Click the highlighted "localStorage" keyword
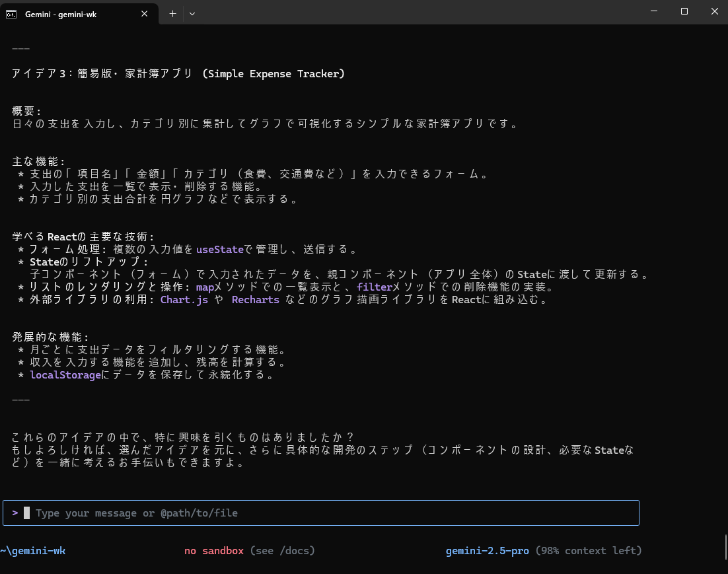Image resolution: width=728 pixels, height=574 pixels. 66,375
